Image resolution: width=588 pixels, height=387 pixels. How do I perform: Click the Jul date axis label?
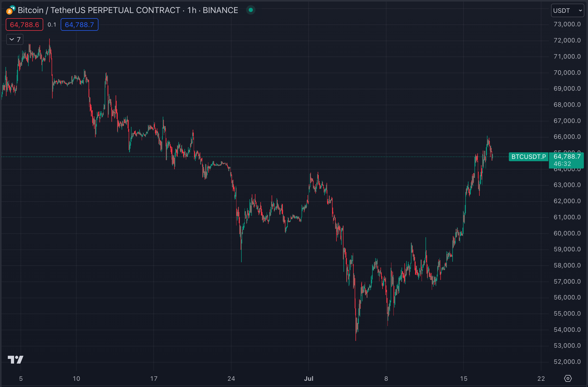pyautogui.click(x=309, y=378)
